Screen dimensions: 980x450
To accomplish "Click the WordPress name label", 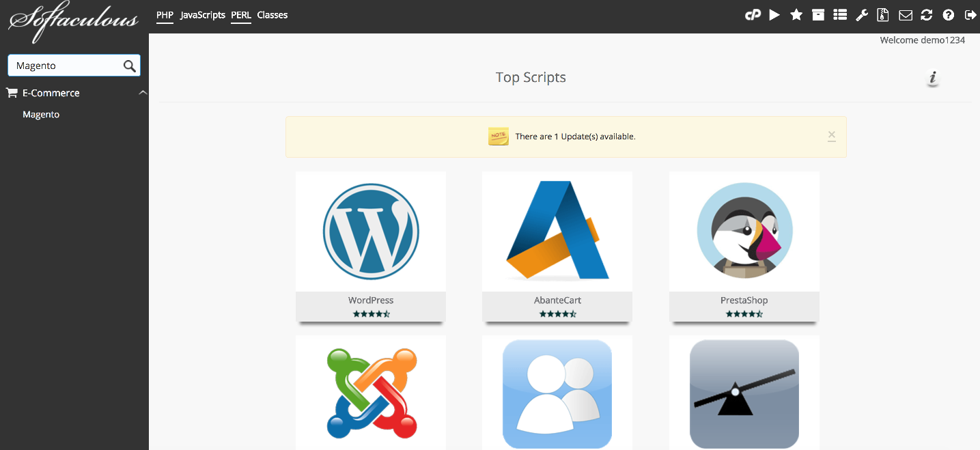I will coord(371,300).
